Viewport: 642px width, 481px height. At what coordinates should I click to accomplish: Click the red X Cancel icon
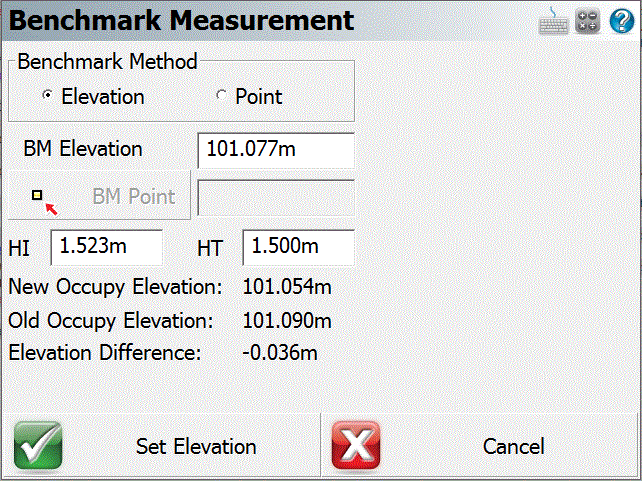coord(356,445)
